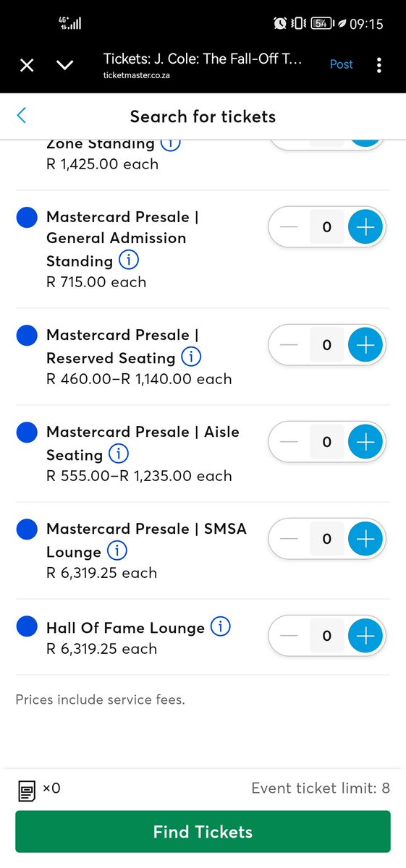
Task: Go back with the blue chevron arrow
Action: [21, 115]
